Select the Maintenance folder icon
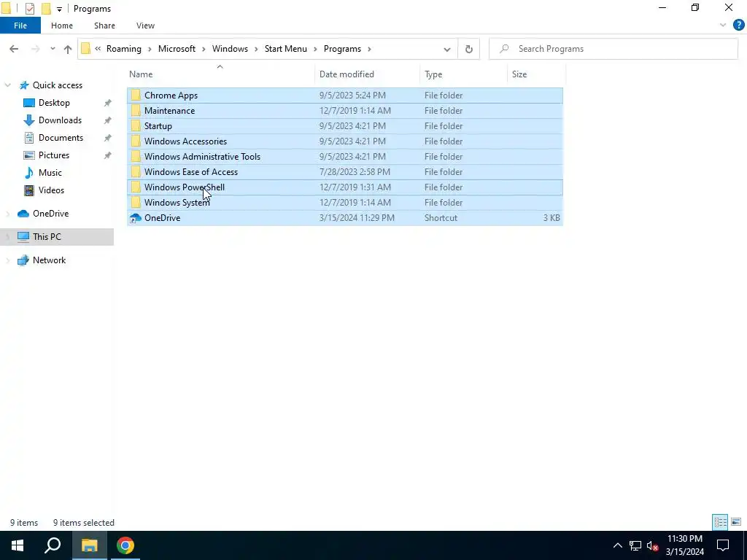Image resolution: width=747 pixels, height=560 pixels. click(136, 111)
